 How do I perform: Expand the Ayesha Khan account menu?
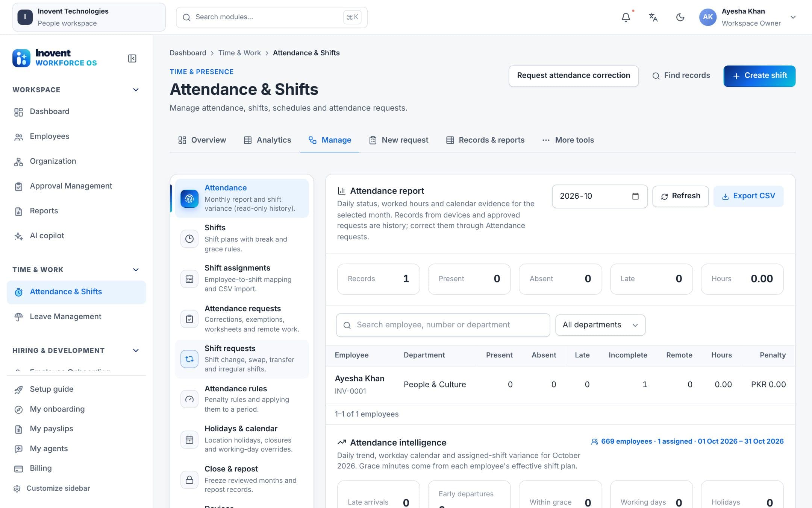(793, 17)
